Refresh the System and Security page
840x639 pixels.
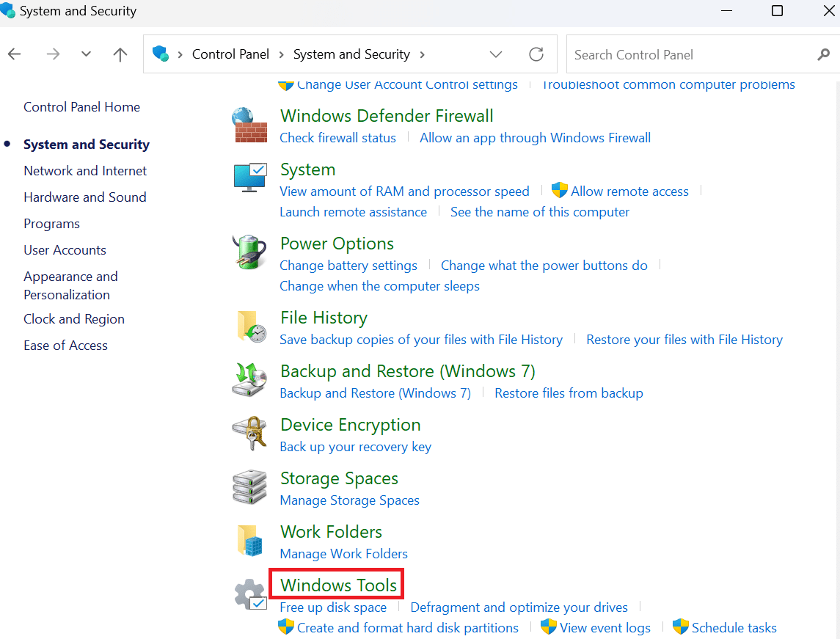tap(536, 54)
